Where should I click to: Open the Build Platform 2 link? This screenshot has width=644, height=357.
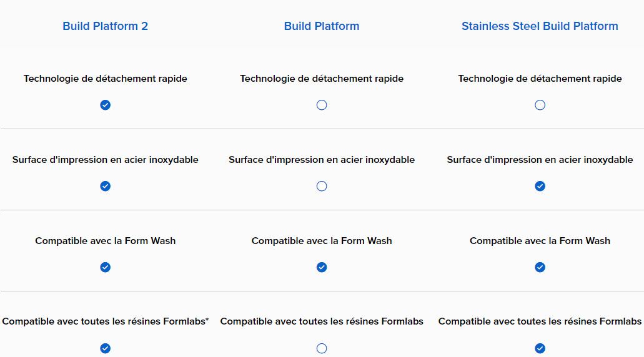click(105, 26)
